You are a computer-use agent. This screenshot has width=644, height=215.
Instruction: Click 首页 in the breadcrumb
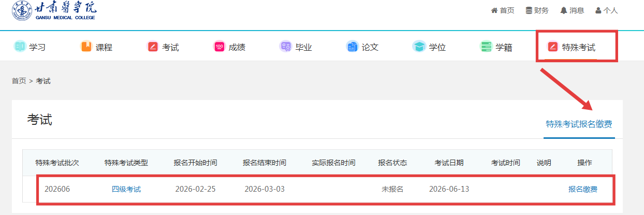[x=19, y=81]
